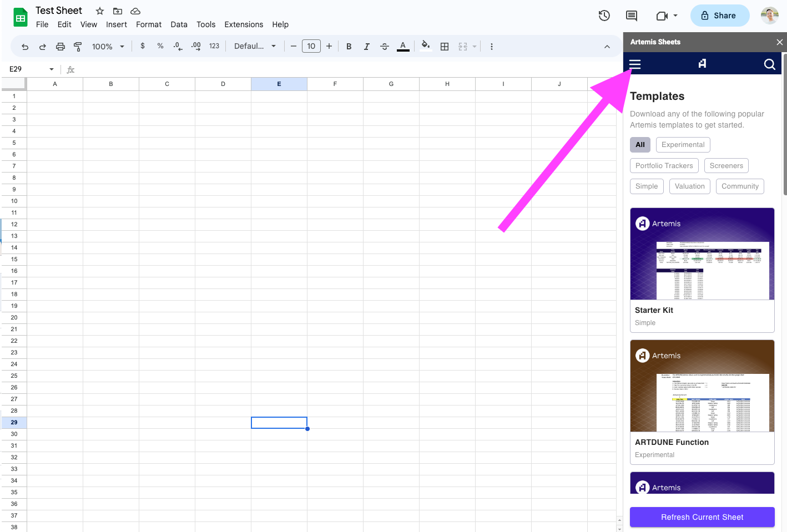Open the Insert menu
Image resolution: width=787 pixels, height=532 pixels.
(x=117, y=24)
